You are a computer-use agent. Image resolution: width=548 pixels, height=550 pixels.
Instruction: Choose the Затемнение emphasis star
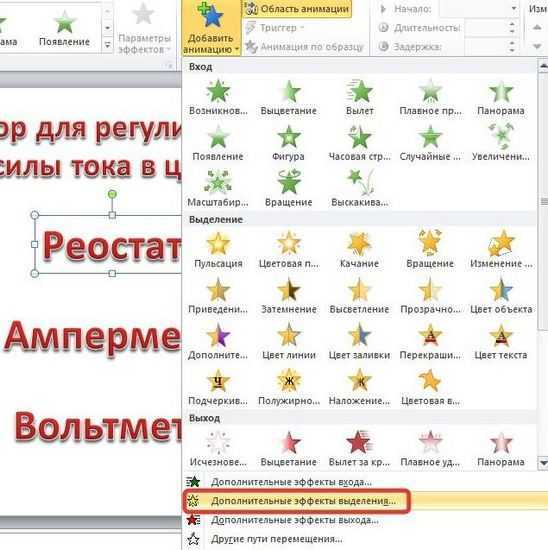(x=288, y=295)
